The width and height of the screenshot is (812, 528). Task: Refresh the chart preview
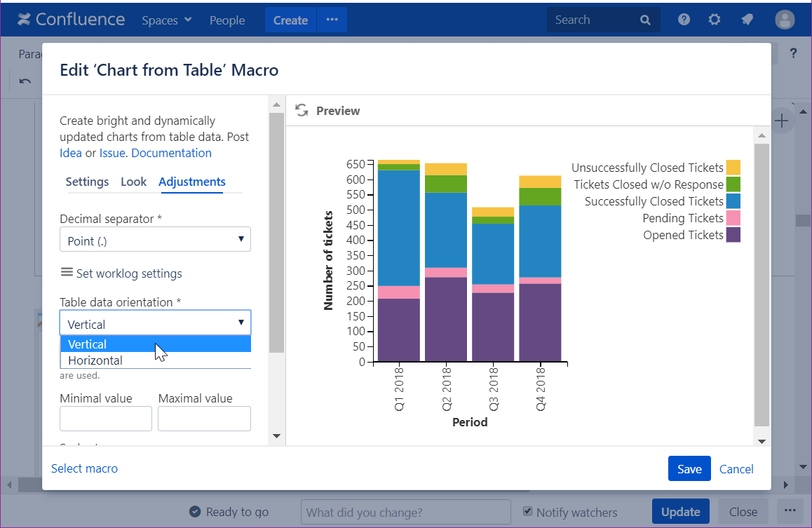point(302,111)
